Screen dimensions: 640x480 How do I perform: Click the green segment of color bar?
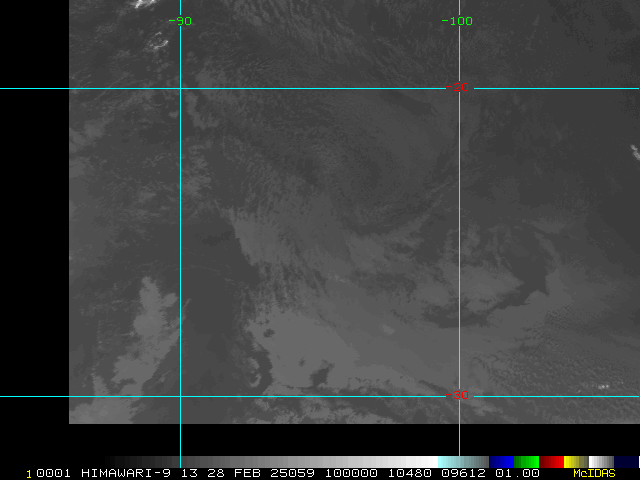(x=527, y=462)
